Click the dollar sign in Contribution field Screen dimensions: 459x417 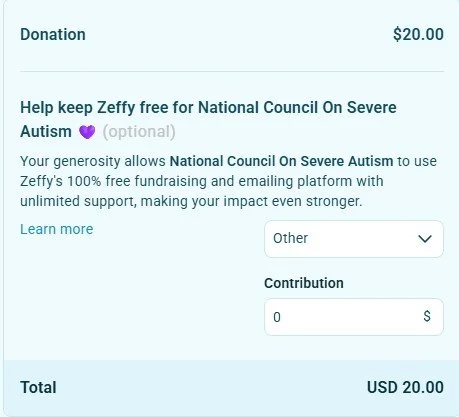427,316
